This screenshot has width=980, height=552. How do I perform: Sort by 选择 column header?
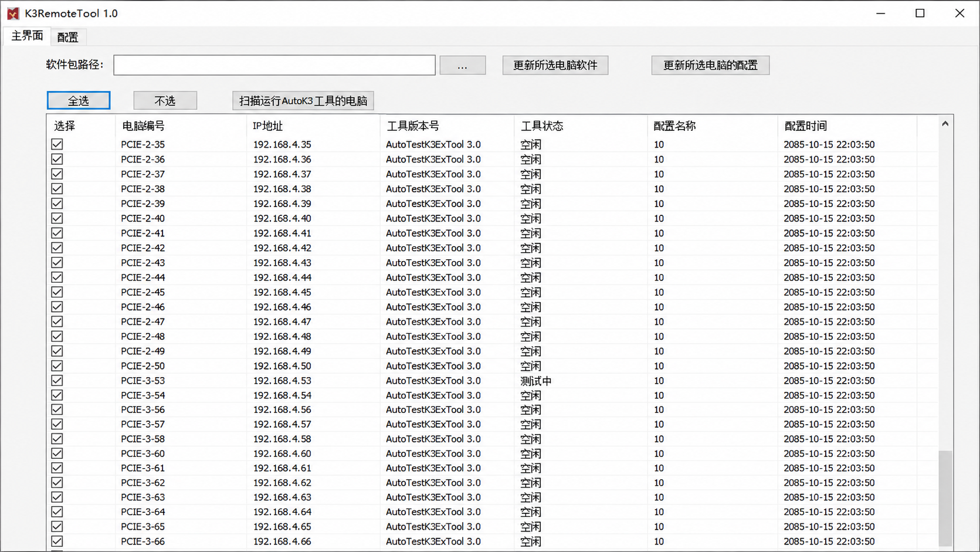(x=81, y=126)
